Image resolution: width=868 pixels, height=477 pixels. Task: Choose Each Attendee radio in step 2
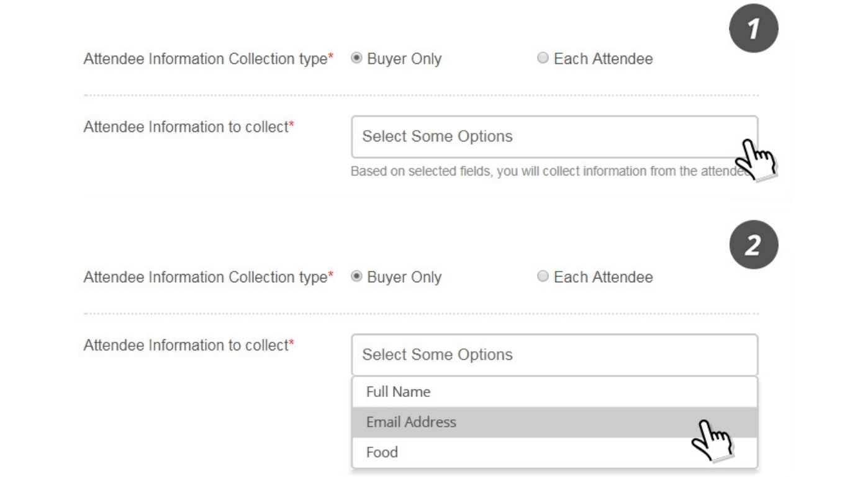(x=543, y=277)
